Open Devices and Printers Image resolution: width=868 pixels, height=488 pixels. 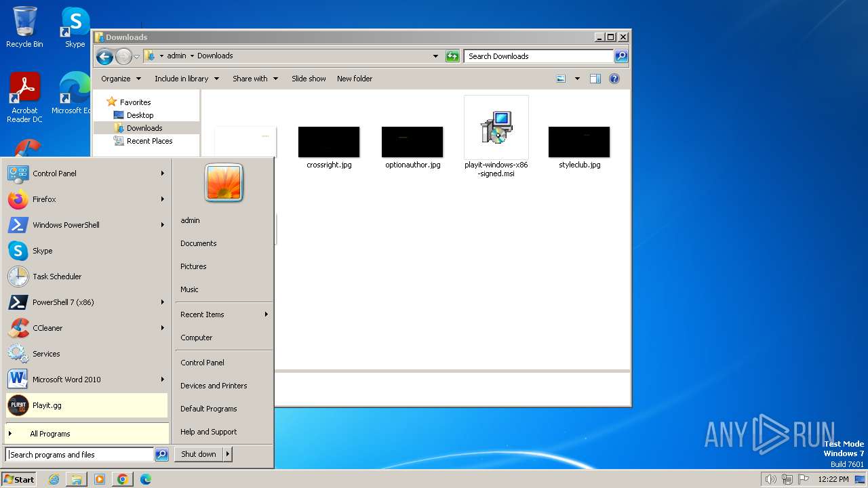[214, 386]
